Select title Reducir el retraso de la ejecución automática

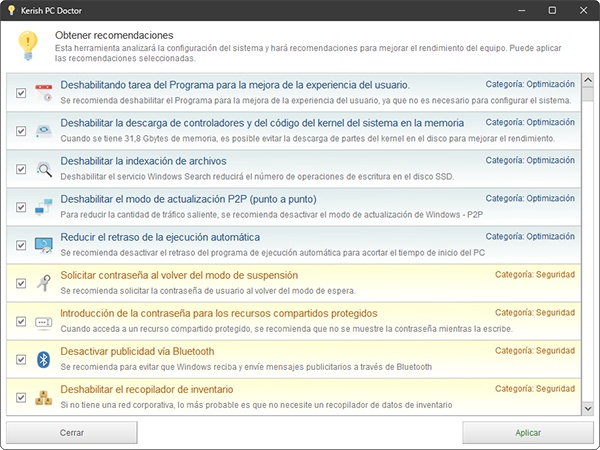click(x=160, y=237)
